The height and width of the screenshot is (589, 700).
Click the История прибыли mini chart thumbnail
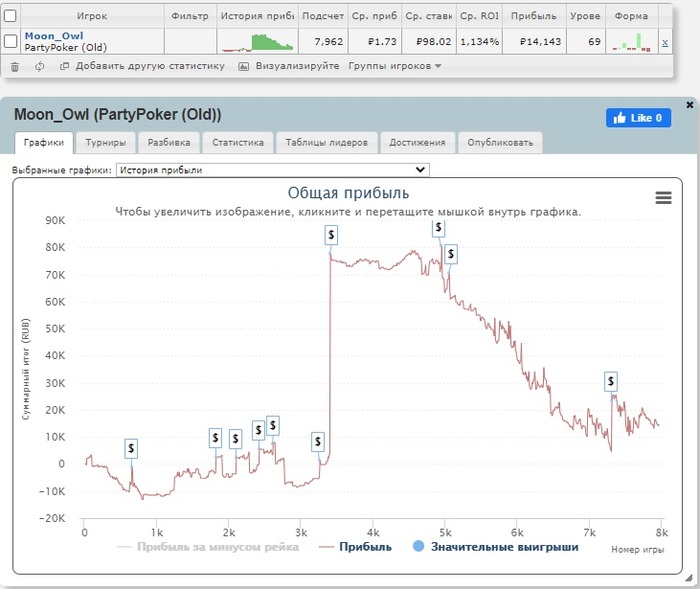point(258,42)
